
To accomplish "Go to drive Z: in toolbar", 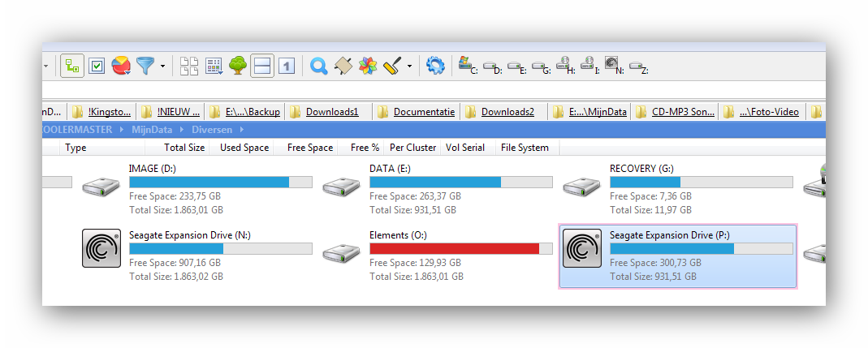I will [x=638, y=67].
